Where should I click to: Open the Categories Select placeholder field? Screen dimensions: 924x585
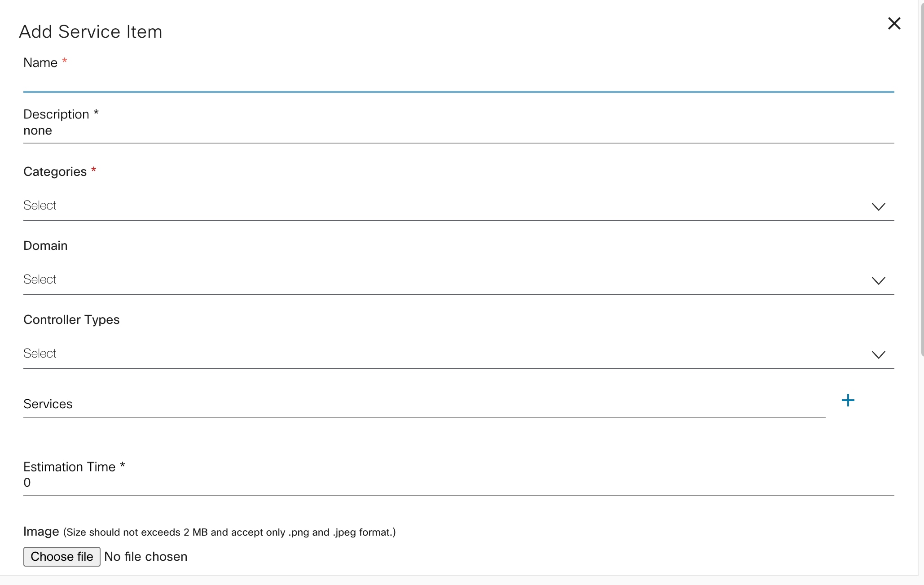tap(40, 205)
